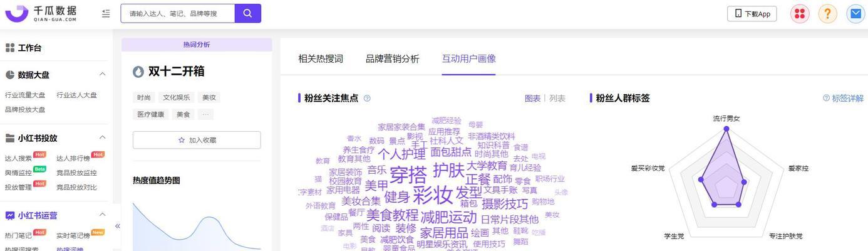Click the 爱买彩妆党 radar label
868x251 pixels.
coord(648,168)
